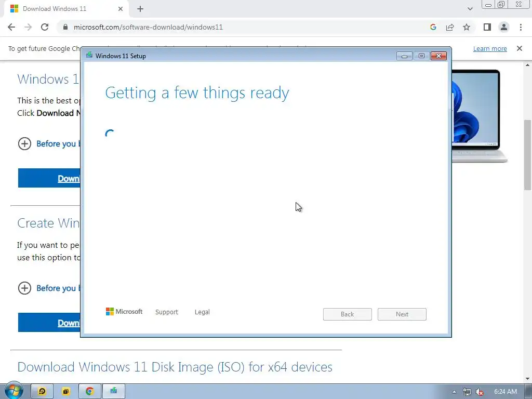Click the page vertical scrollbar thumb
The width and height of the screenshot is (532, 399).
[528, 155]
